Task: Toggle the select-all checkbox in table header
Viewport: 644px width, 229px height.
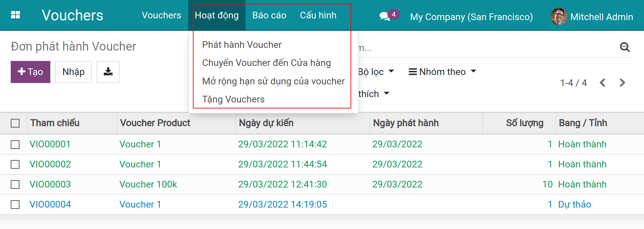Action: pos(15,123)
